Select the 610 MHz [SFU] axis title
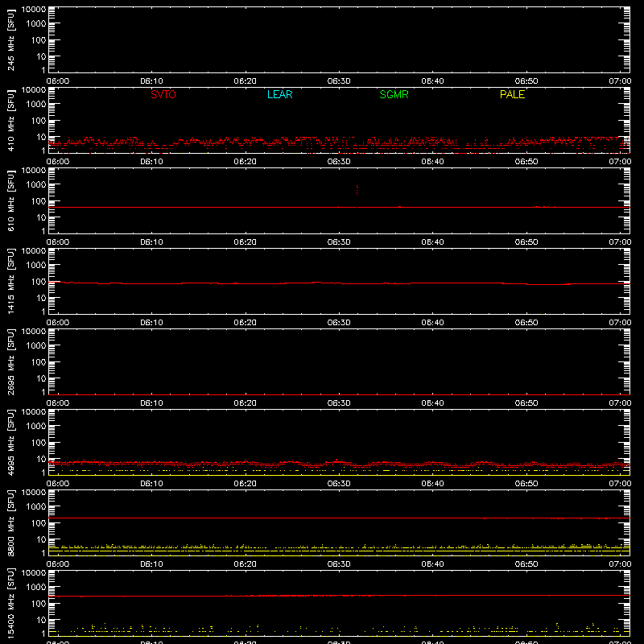The height and width of the screenshot is (644, 644). click(10, 200)
